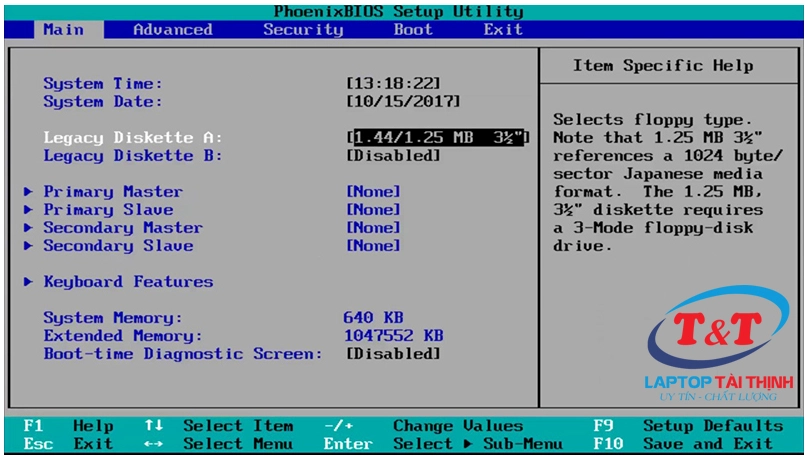This screenshot has width=807, height=459.
Task: Switch to the Security menu tab
Action: click(x=303, y=30)
